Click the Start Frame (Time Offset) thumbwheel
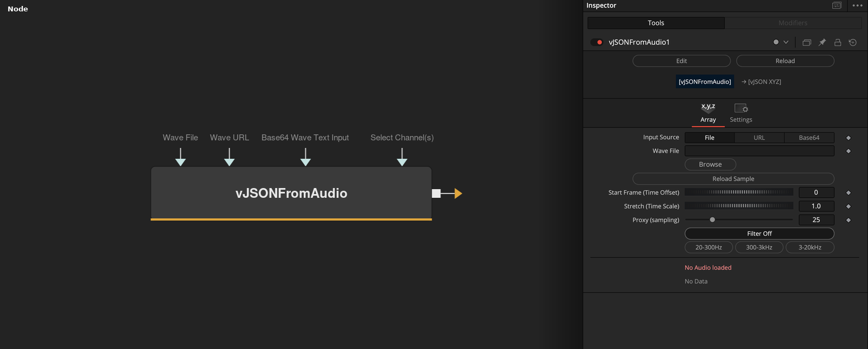The height and width of the screenshot is (349, 868). [739, 192]
